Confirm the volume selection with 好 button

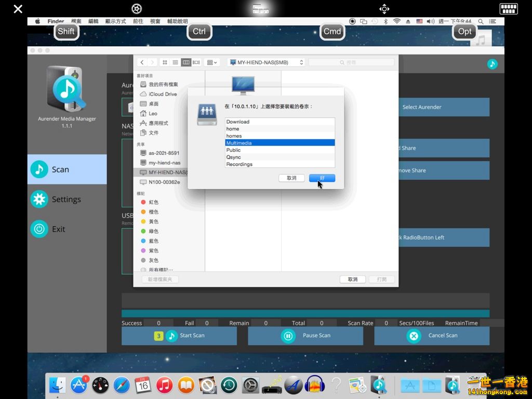point(322,178)
